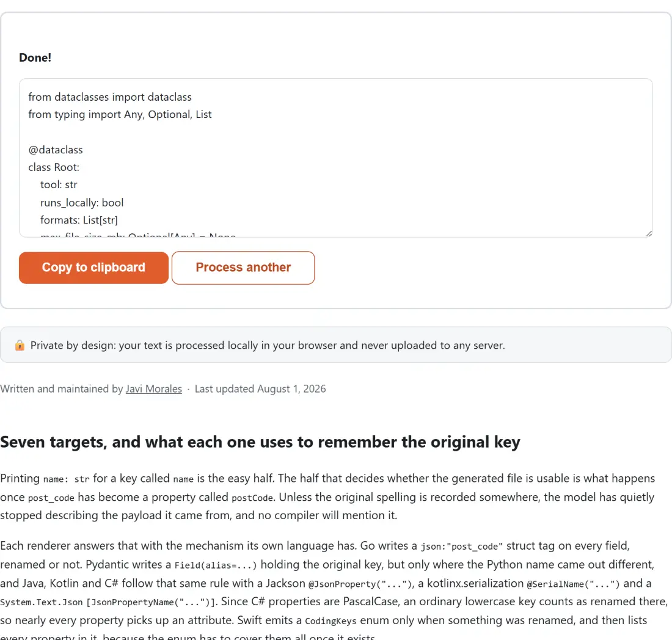Click the inline 'Field(alias=...)' code snippet

coord(216,565)
